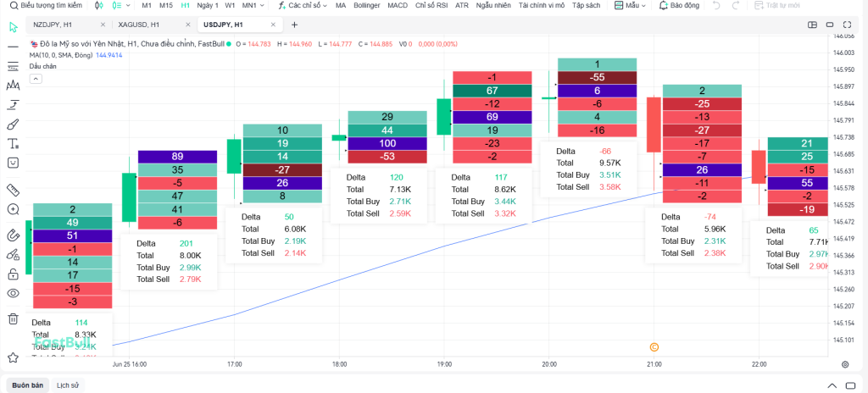The width and height of the screenshot is (868, 393).
Task: Activate the zoom in magnifier tool
Action: 13,209
